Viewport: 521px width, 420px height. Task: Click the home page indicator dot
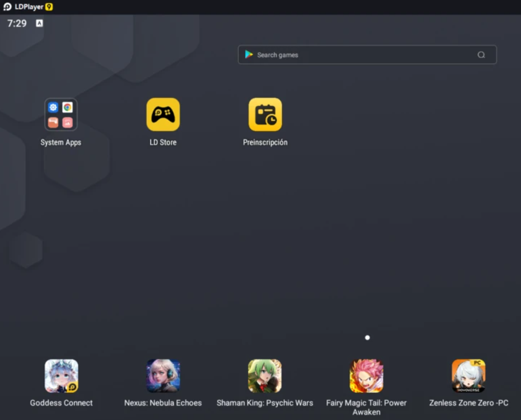pyautogui.click(x=367, y=338)
